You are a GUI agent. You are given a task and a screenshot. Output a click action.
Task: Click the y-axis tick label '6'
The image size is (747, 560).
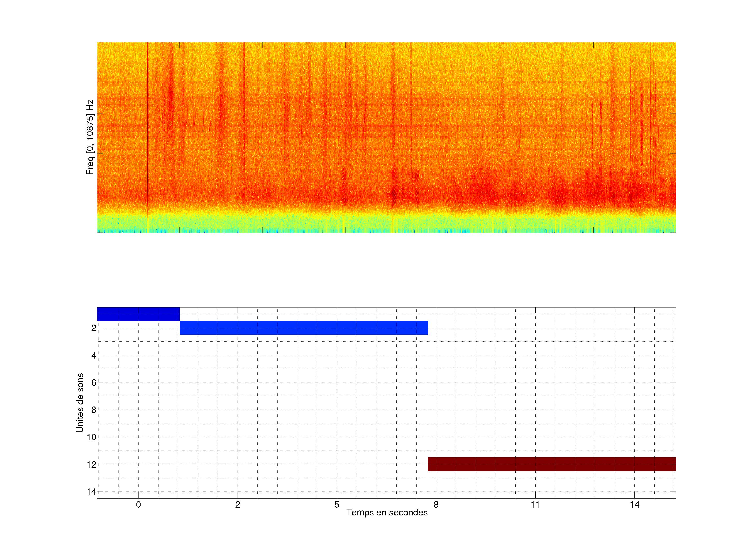pos(94,383)
